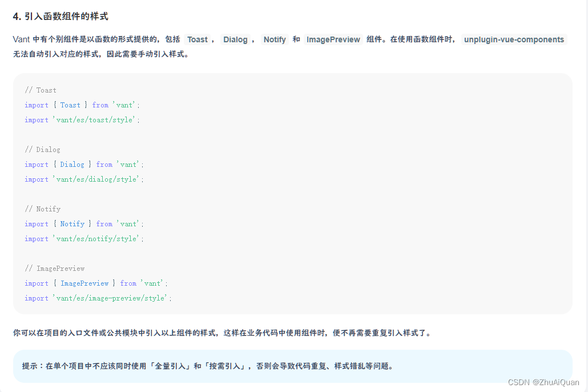Click the tip text starting "提示：在单个项目中"
Screen dimensions: 588x392
pyautogui.click(x=207, y=366)
